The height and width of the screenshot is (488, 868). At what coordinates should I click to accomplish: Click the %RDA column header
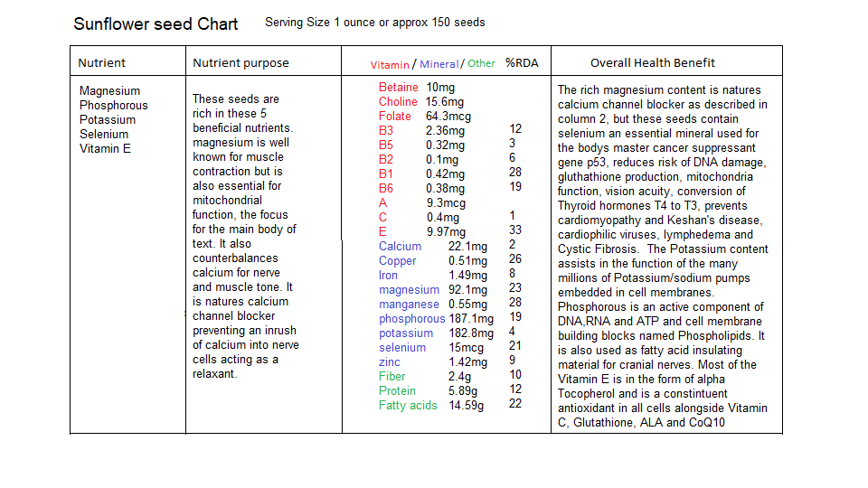pyautogui.click(x=522, y=63)
